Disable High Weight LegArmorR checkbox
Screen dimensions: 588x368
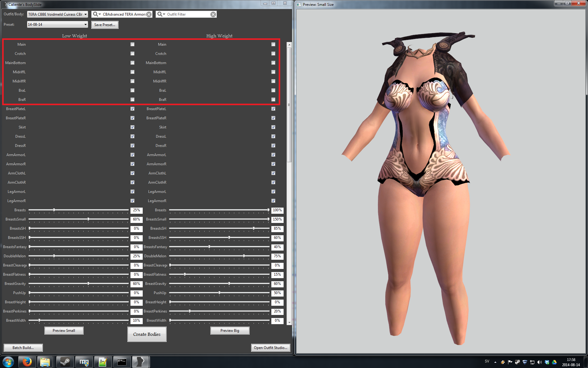tap(273, 201)
